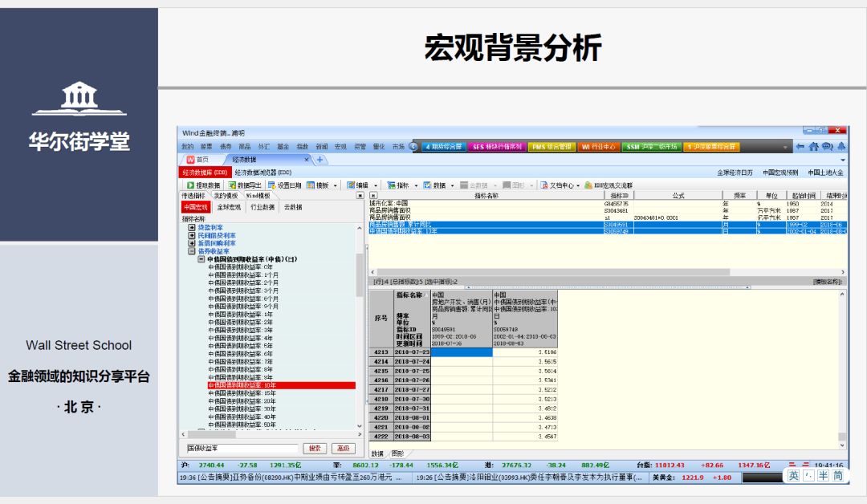Screen dimensions: 867x504
Task: Switch to 我的模板 tab
Action: [x=226, y=196]
